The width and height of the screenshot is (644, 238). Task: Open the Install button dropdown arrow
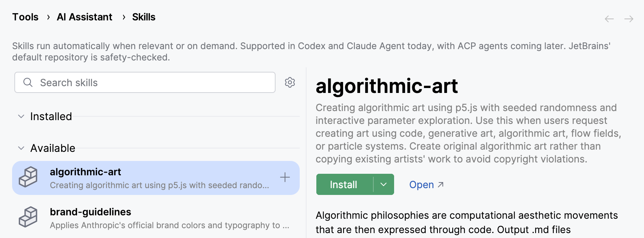click(x=384, y=184)
